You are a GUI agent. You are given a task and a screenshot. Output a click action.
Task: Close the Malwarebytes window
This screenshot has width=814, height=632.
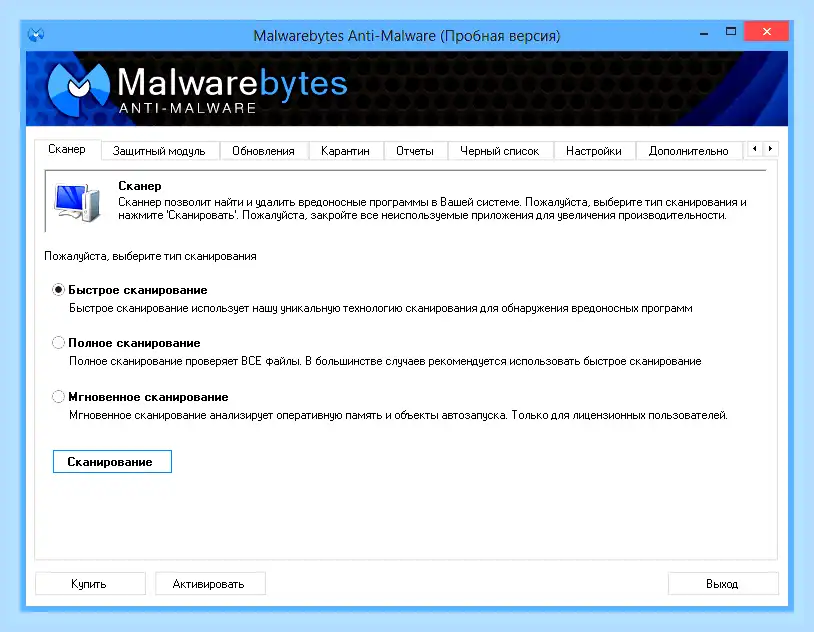coord(766,32)
